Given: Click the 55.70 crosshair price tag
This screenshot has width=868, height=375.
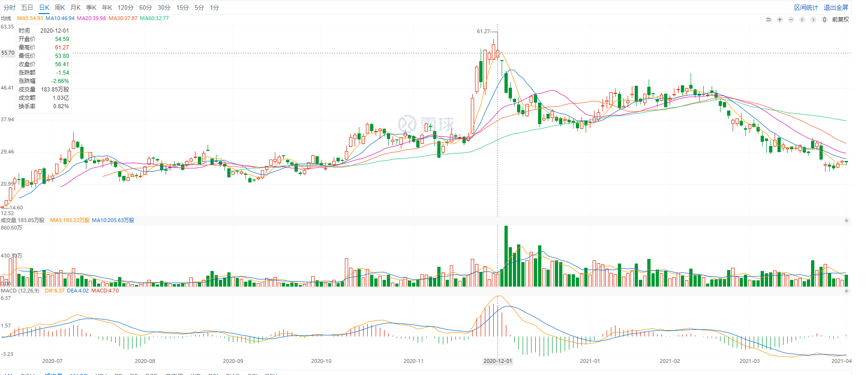Looking at the screenshot, I should pyautogui.click(x=7, y=53).
